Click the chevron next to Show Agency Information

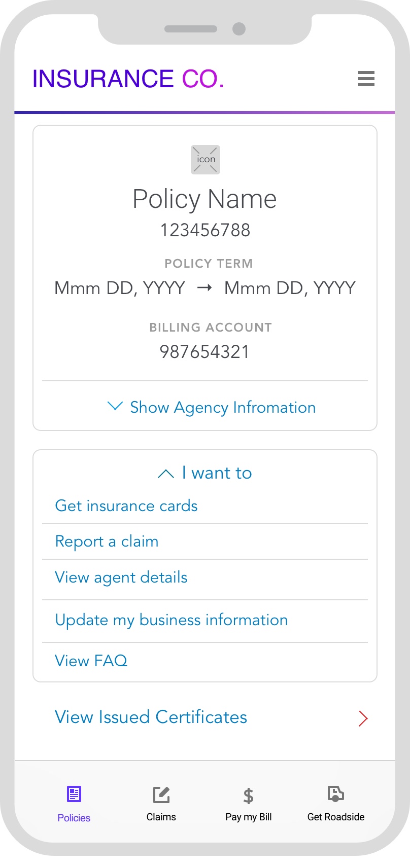(115, 406)
